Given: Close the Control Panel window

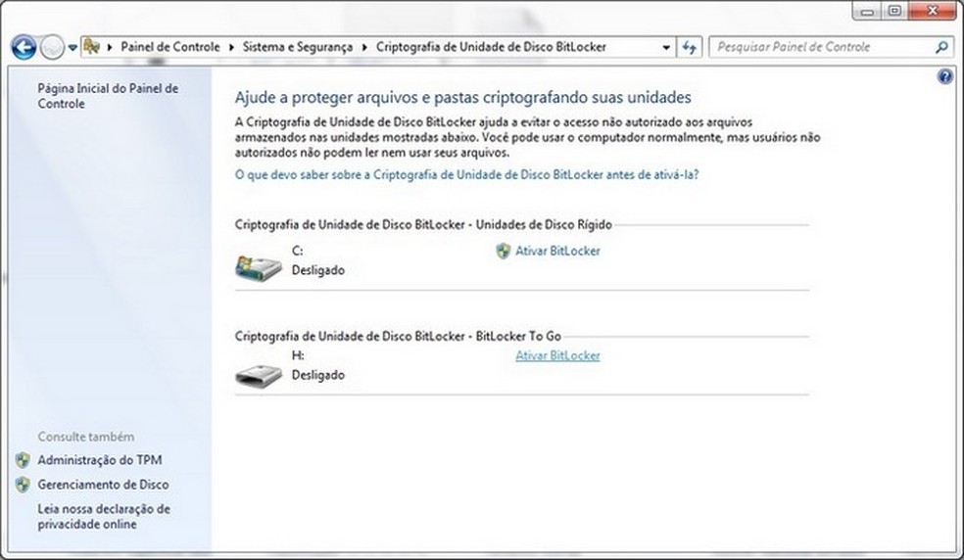Looking at the screenshot, I should [932, 11].
